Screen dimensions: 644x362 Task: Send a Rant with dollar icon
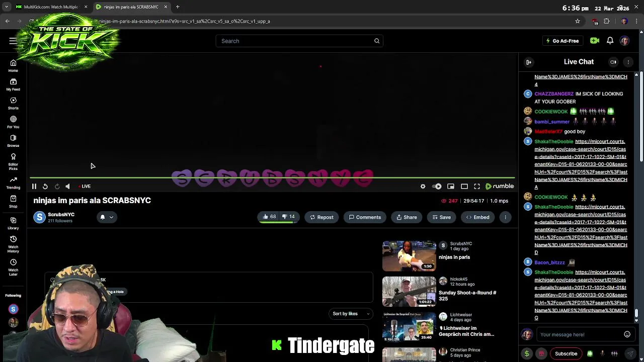(x=527, y=354)
